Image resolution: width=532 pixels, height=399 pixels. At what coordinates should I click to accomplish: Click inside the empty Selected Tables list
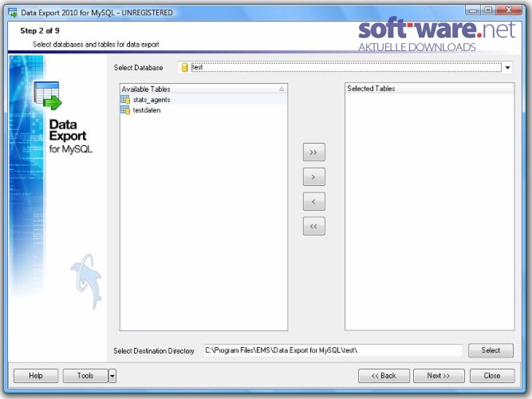click(x=430, y=211)
